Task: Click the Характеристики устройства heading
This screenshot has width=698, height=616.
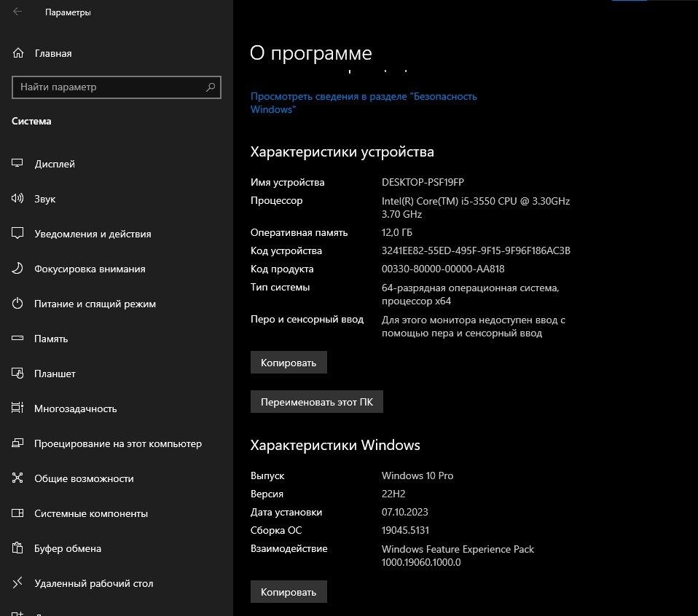Action: click(x=342, y=152)
